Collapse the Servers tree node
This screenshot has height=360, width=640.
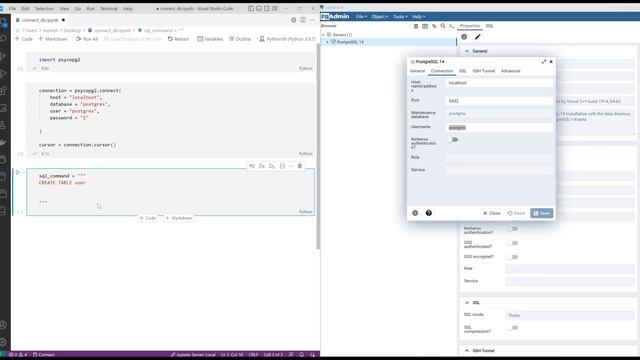tap(323, 35)
